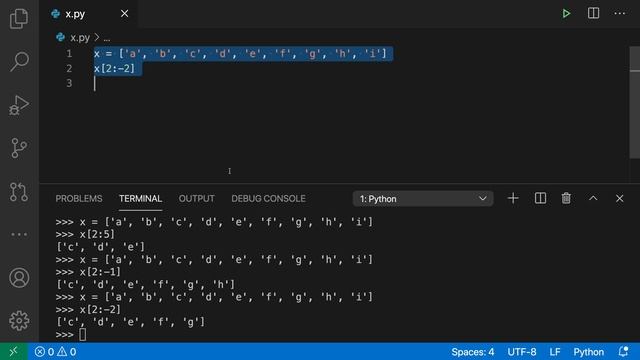Show errors and warnings count in status bar
640x360 pixels.
pos(56,351)
